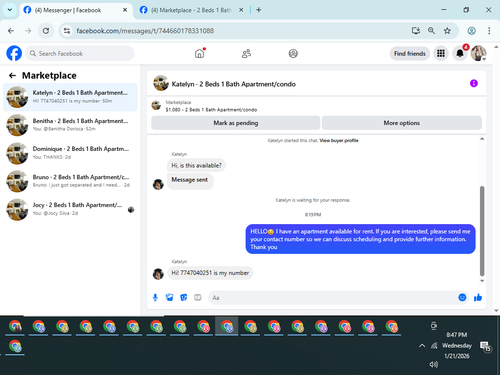This screenshot has height=375, width=500.
Task: Click the voice clip microphone icon
Action: [x=155, y=297]
